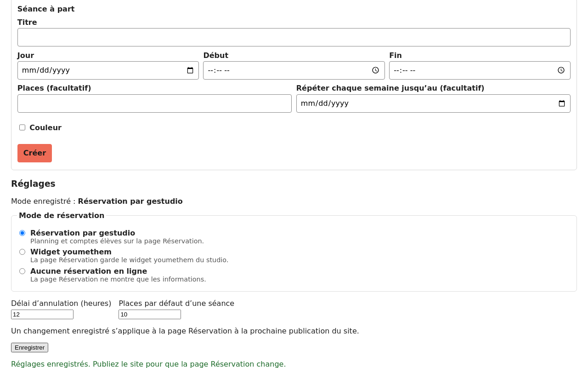Click the Mode de réservation legend
Image resolution: width=588 pixels, height=368 pixels.
point(62,215)
